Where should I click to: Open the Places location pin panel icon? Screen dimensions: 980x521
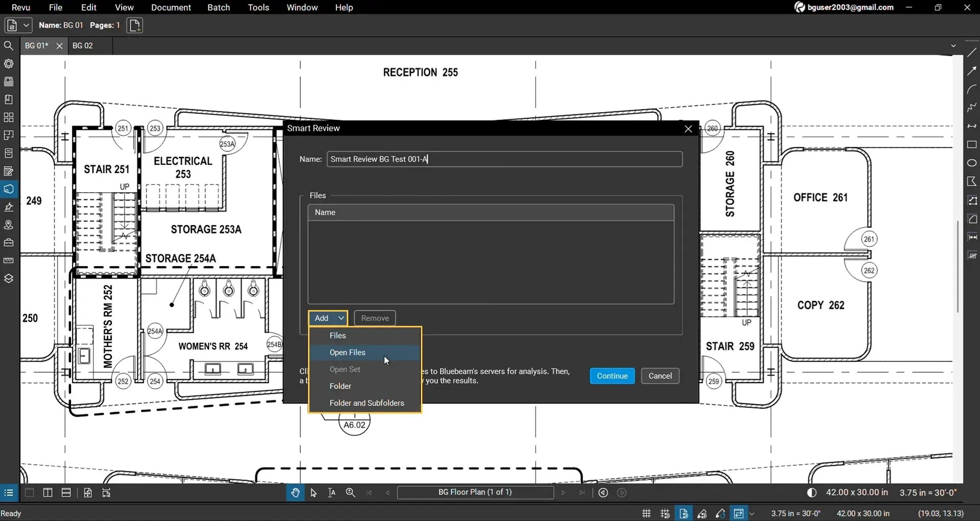(x=9, y=225)
